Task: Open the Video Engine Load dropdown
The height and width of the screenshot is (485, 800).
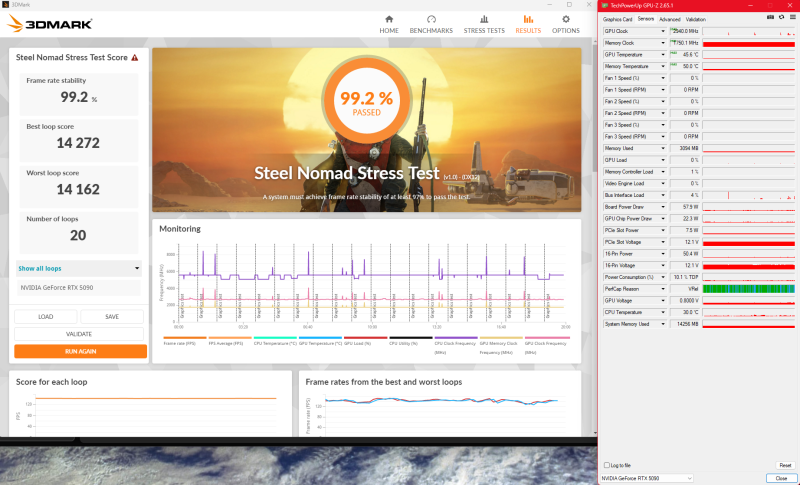Action: click(663, 184)
